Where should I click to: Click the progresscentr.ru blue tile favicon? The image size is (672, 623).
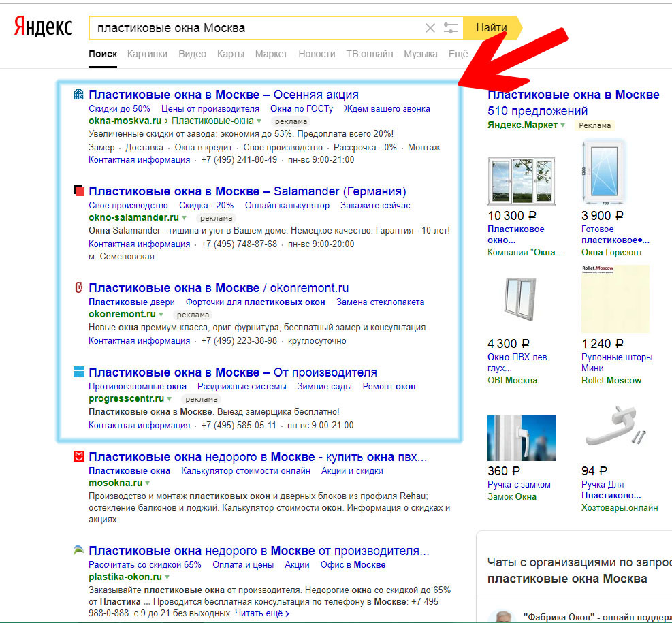click(79, 372)
